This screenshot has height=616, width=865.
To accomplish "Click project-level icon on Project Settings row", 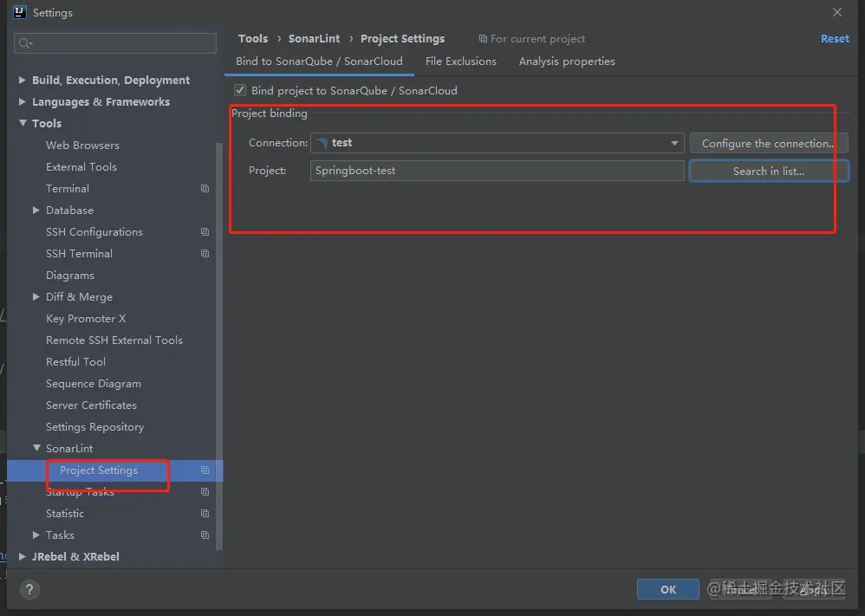I will pos(205,470).
